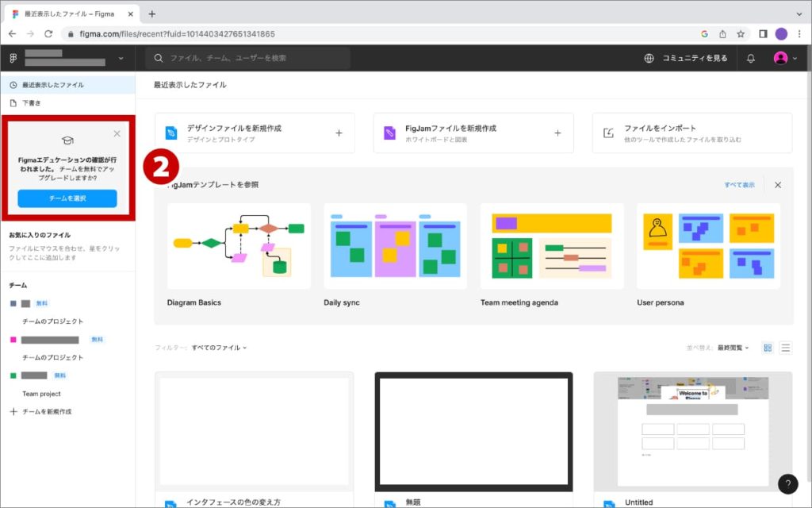This screenshot has height=508, width=812.
Task: Click the FigJamファイルを新規作成 card
Action: point(473,133)
